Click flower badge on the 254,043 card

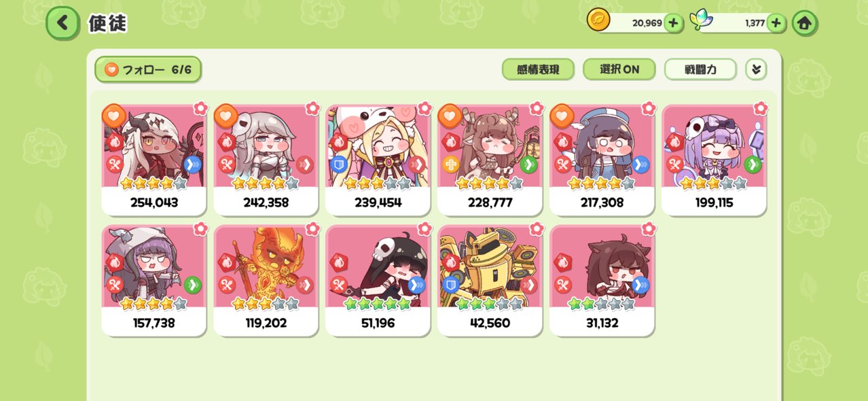tap(200, 108)
